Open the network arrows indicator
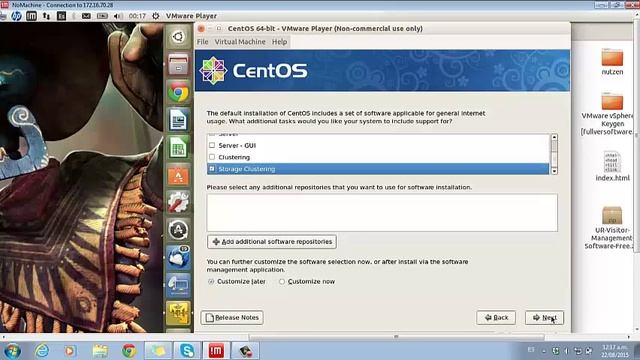Screen dimensions: 640x360 coord(47,16)
